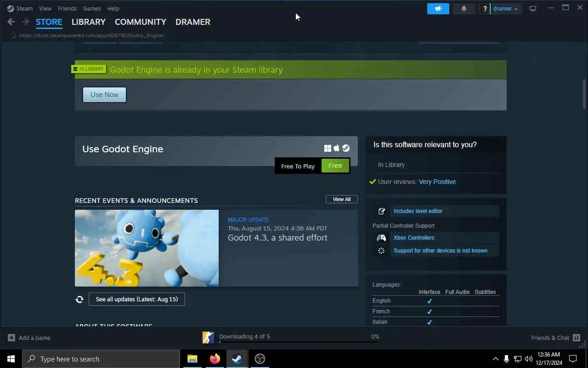Click the green Free button
Screen dimensions: 588x368
tap(335, 166)
